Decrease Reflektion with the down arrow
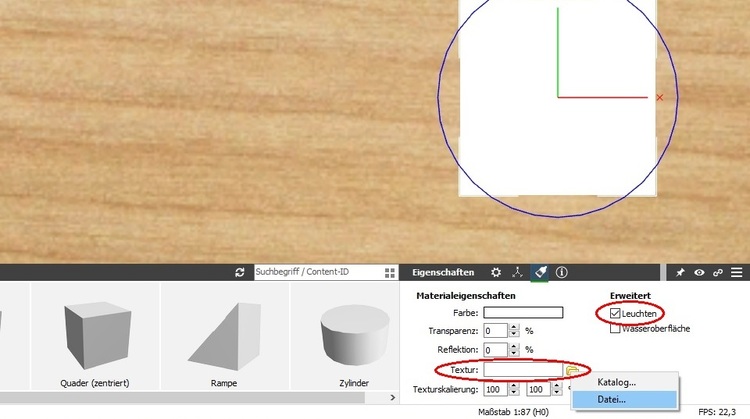 pyautogui.click(x=514, y=353)
